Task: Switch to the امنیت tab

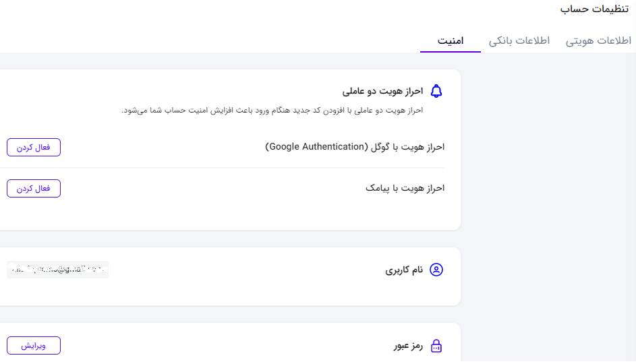Action: pyautogui.click(x=451, y=40)
